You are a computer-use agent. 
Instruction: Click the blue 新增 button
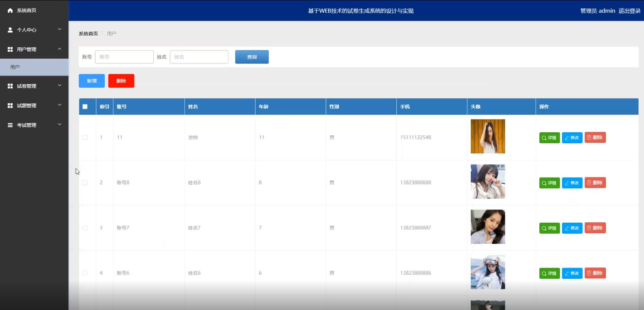point(92,81)
